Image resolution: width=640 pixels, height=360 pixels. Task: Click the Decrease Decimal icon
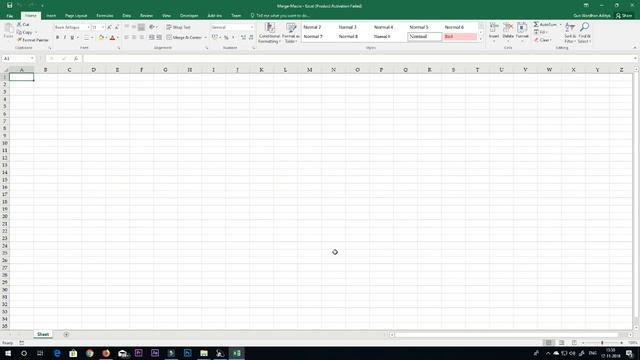pyautogui.click(x=251, y=37)
